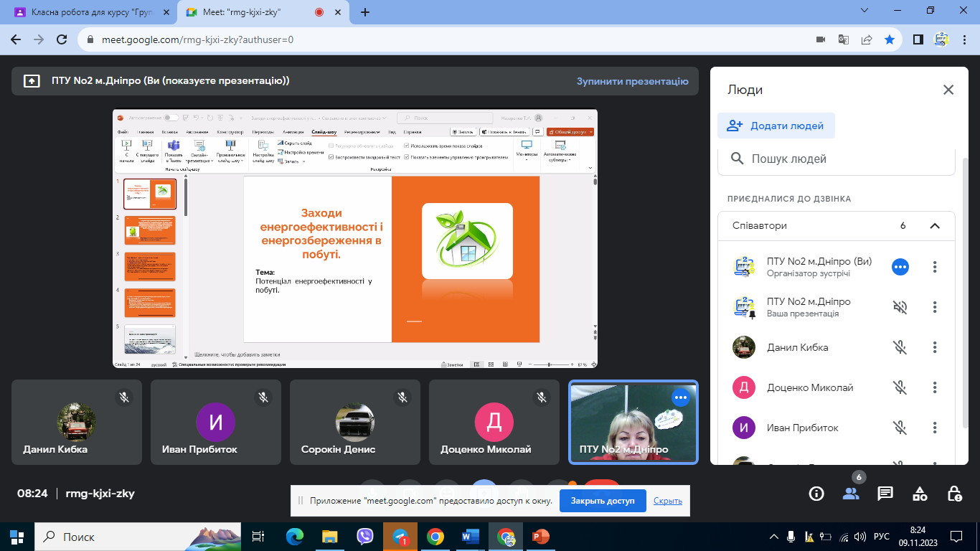Open the Вид ribbon tab in PowerPoint

click(x=392, y=132)
